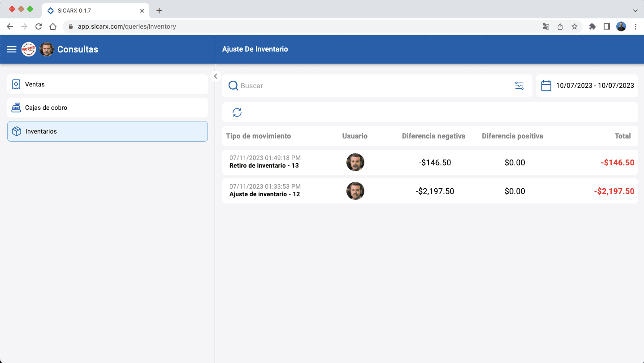Open the hamburger navigation menu
The width and height of the screenshot is (644, 363).
(x=12, y=49)
